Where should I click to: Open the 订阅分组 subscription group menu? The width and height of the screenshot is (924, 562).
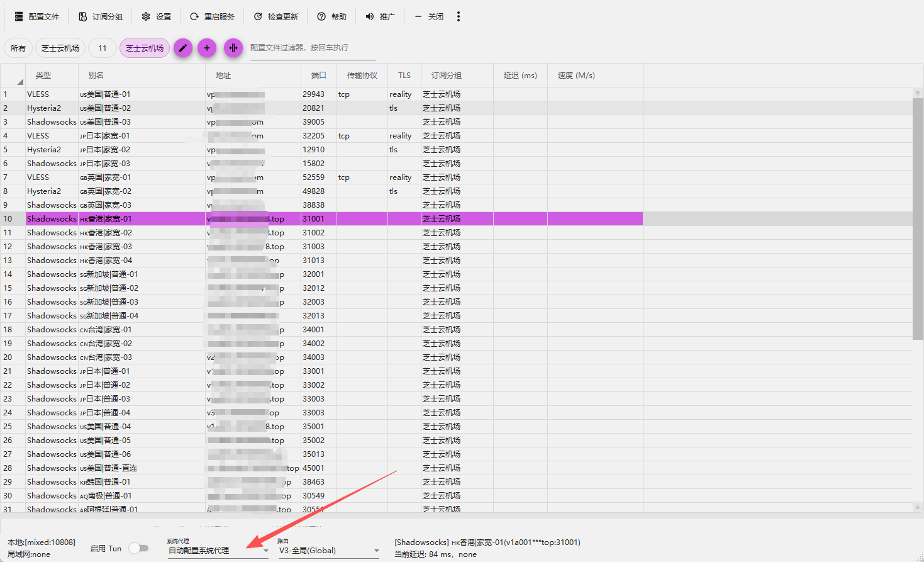pos(101,16)
